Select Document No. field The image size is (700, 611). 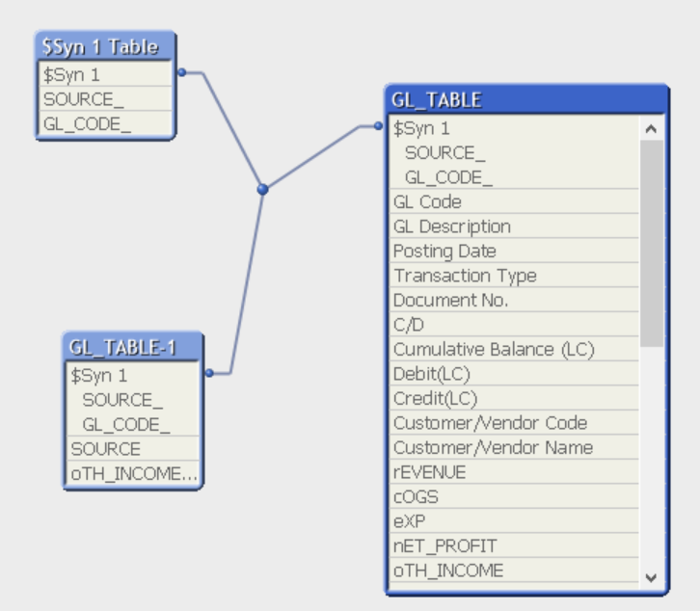pos(514,300)
